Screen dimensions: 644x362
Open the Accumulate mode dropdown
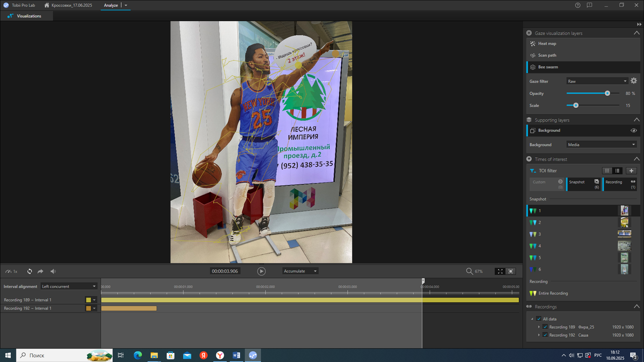coord(301,271)
